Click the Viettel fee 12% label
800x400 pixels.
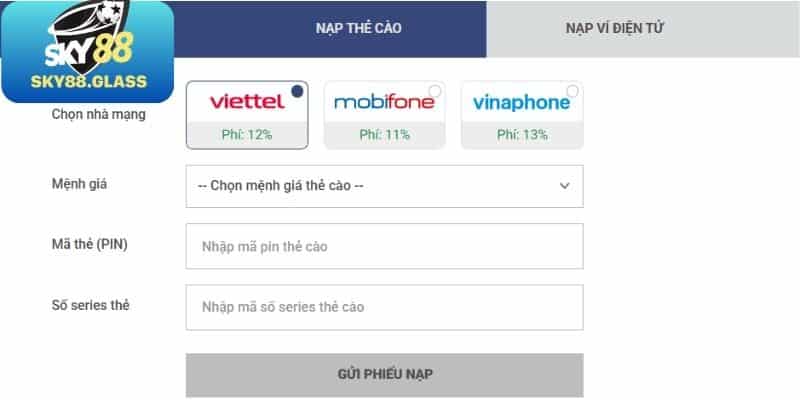tap(247, 135)
